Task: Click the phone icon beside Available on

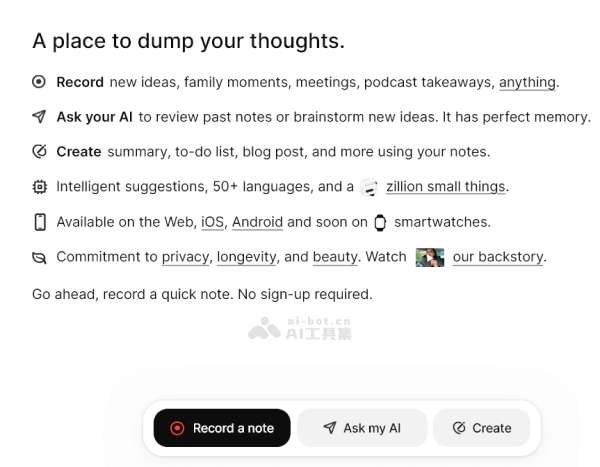Action: tap(39, 222)
